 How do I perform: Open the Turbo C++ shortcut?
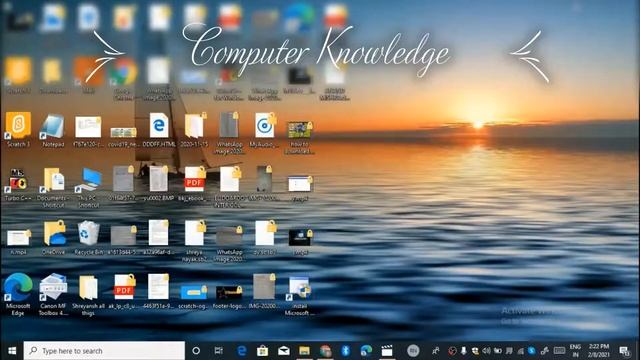click(x=18, y=184)
